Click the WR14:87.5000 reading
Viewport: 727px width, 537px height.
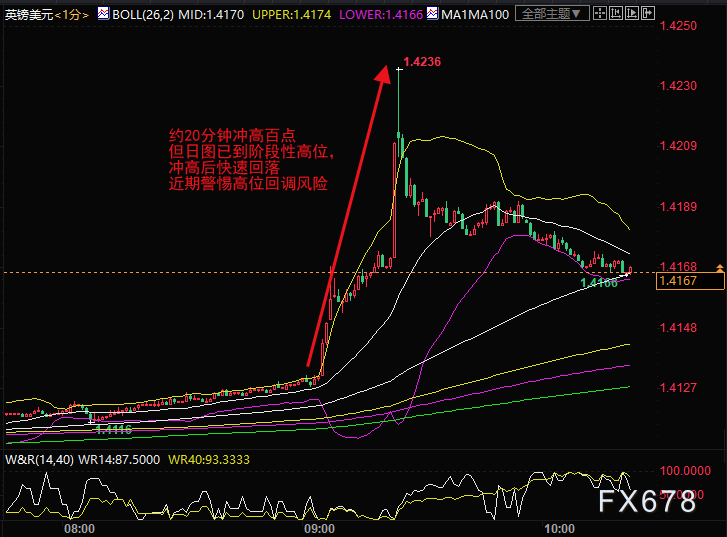pyautogui.click(x=119, y=460)
